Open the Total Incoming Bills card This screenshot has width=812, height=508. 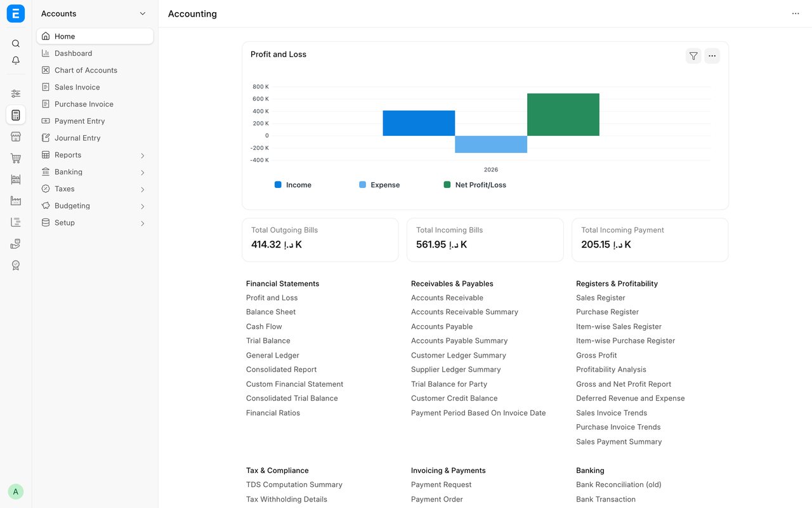click(x=485, y=240)
